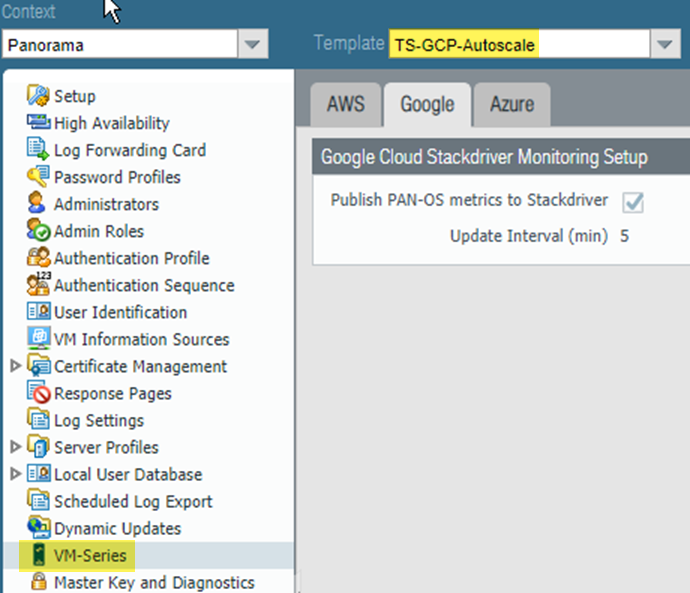Expand the Certificate Management tree node

tap(15, 366)
